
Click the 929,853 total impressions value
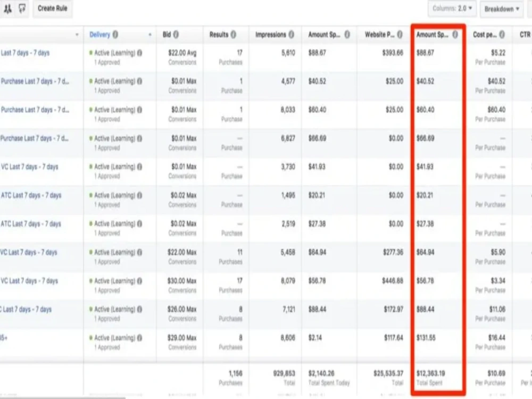(x=284, y=373)
